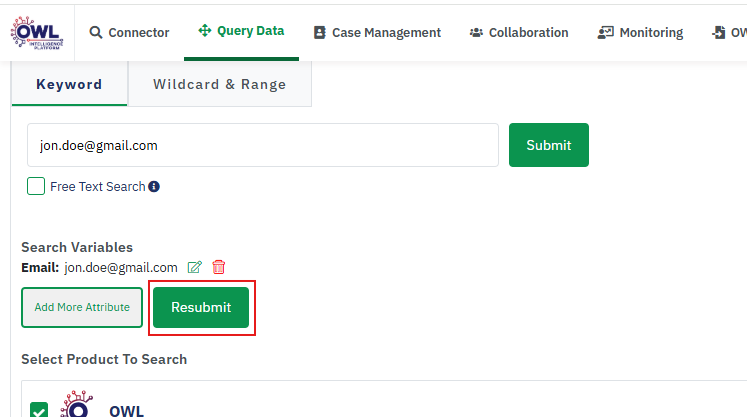Click the partially visible rightmost navbar icon
Viewport: 747px width, 417px height.
718,32
